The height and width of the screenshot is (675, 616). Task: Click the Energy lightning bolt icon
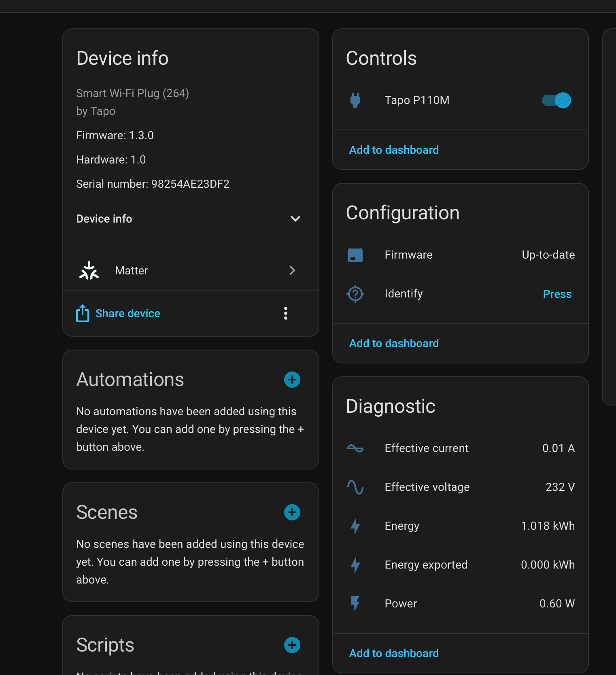point(355,526)
